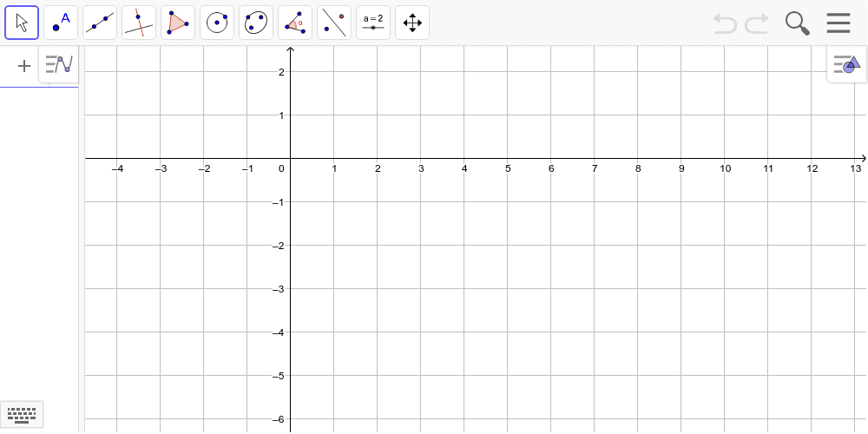868x434 pixels.
Task: Open the main hamburger menu
Action: tap(838, 23)
